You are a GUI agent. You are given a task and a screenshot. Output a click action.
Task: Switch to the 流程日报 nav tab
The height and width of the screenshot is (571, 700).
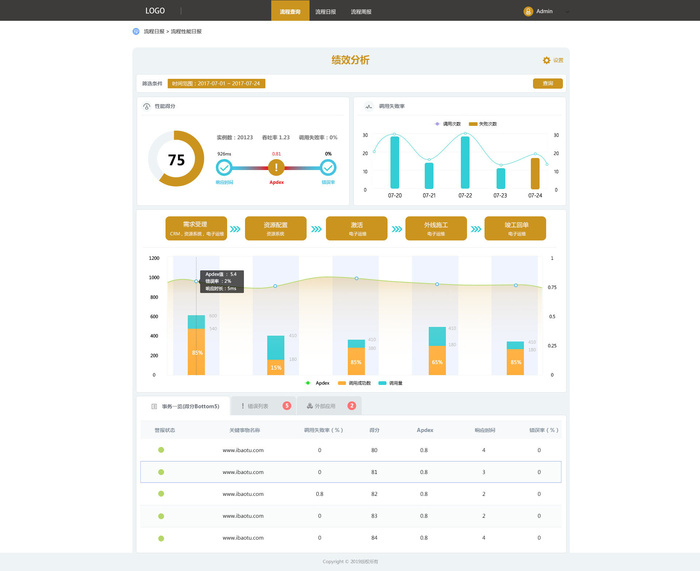pos(325,12)
